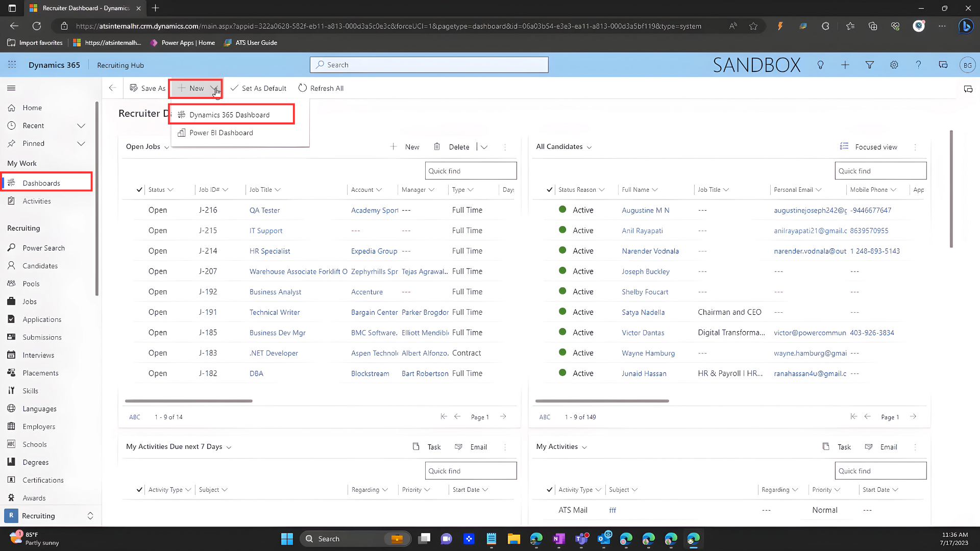Collapse the site map hamburger menu

(x=11, y=88)
